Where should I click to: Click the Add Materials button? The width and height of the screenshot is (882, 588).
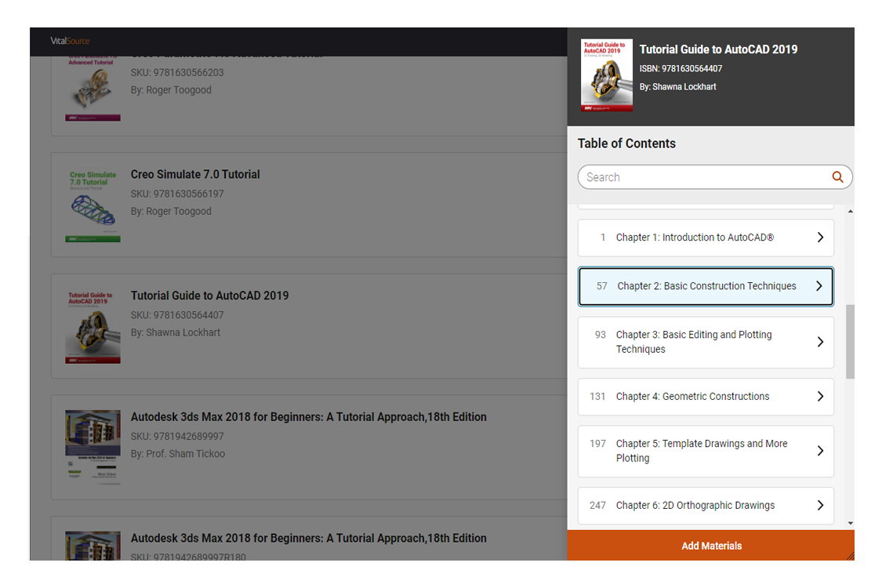(710, 545)
